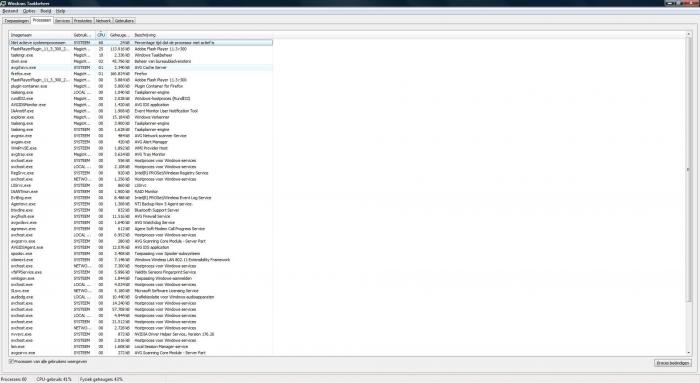Toggle Processen van alle gebruikers weergeven checkbox
The image size is (700, 383).
click(x=12, y=361)
